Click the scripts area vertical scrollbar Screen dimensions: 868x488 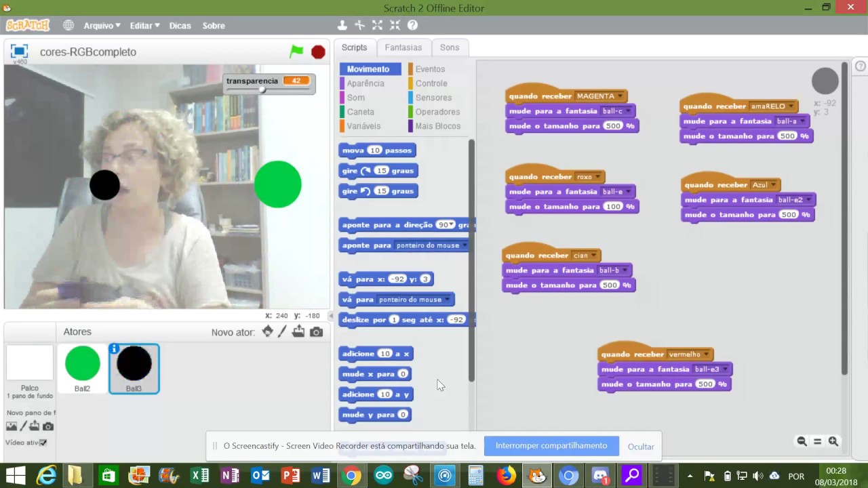(x=844, y=218)
